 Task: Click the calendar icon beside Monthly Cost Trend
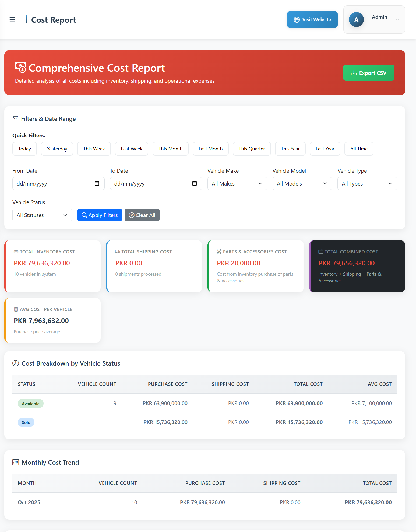16,463
